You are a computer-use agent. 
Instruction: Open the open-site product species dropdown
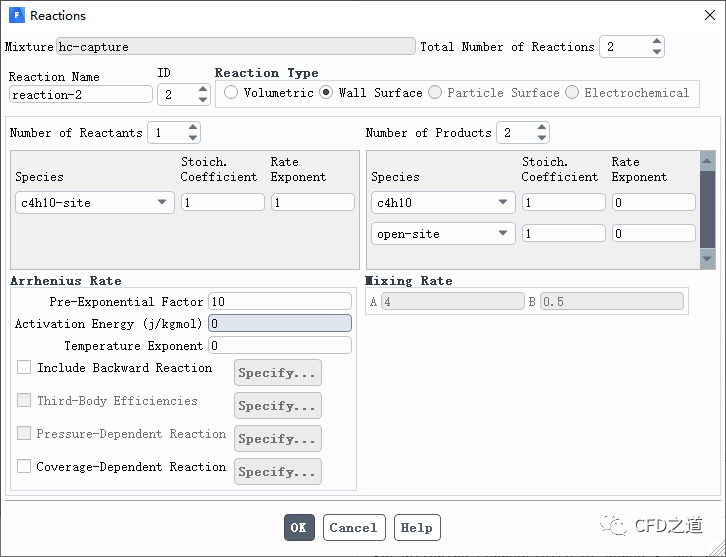pos(503,234)
